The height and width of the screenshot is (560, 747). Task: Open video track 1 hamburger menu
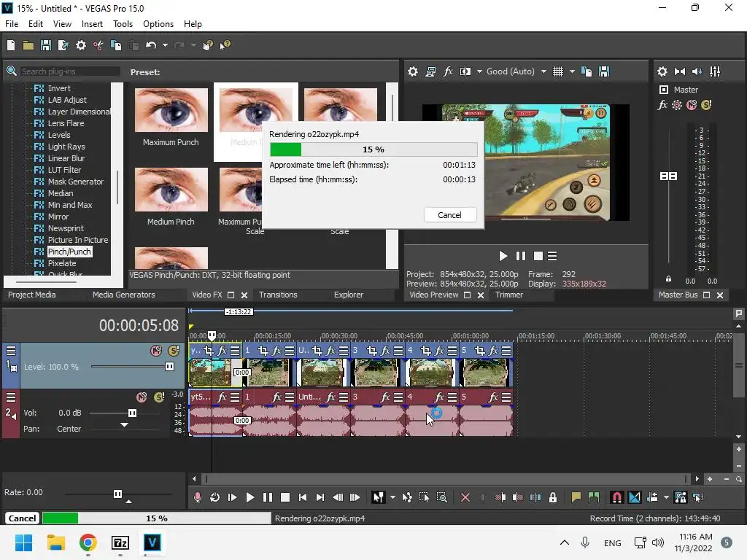pyautogui.click(x=11, y=351)
